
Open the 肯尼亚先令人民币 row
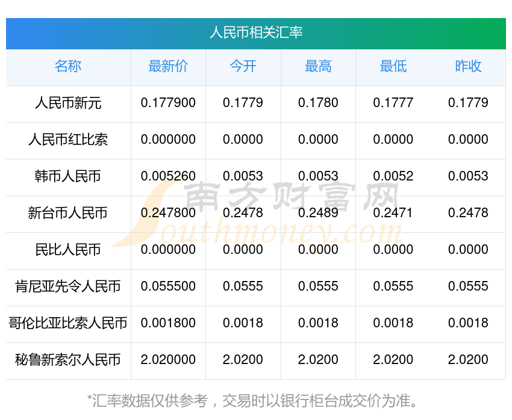pyautogui.click(x=68, y=286)
